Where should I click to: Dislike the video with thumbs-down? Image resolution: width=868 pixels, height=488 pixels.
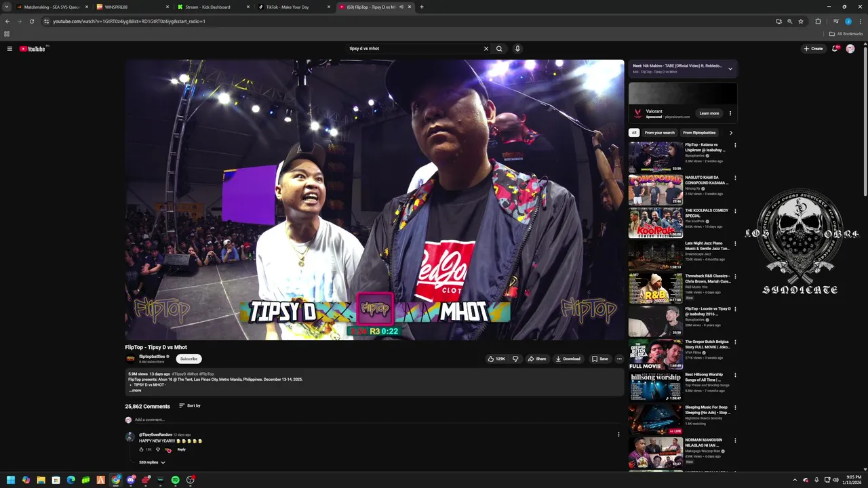pos(515,359)
